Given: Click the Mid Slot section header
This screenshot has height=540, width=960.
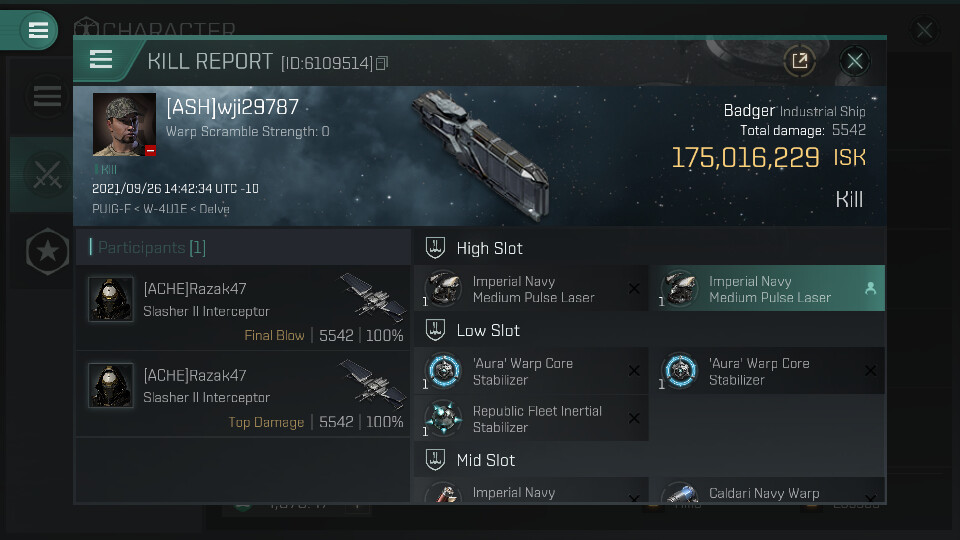Looking at the screenshot, I should click(486, 460).
